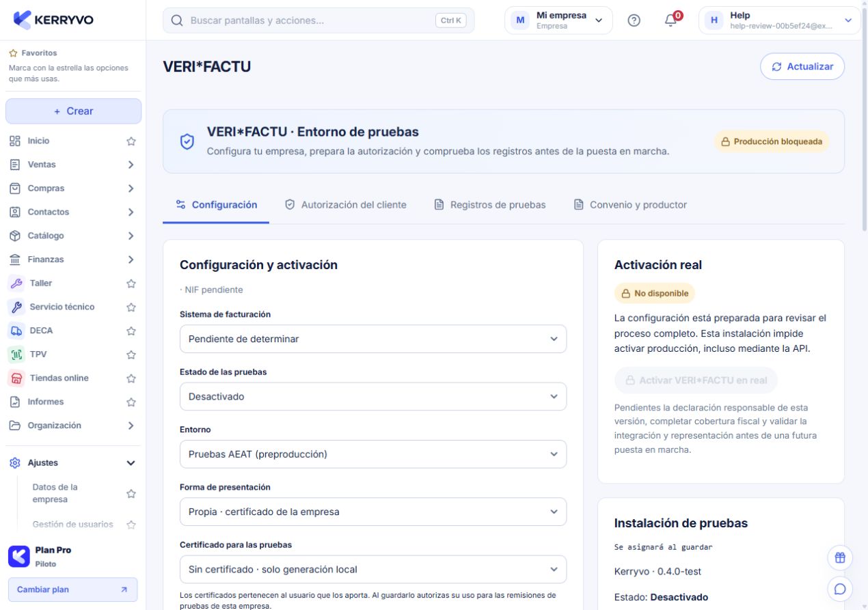Click the TPV scanner icon

point(16,354)
